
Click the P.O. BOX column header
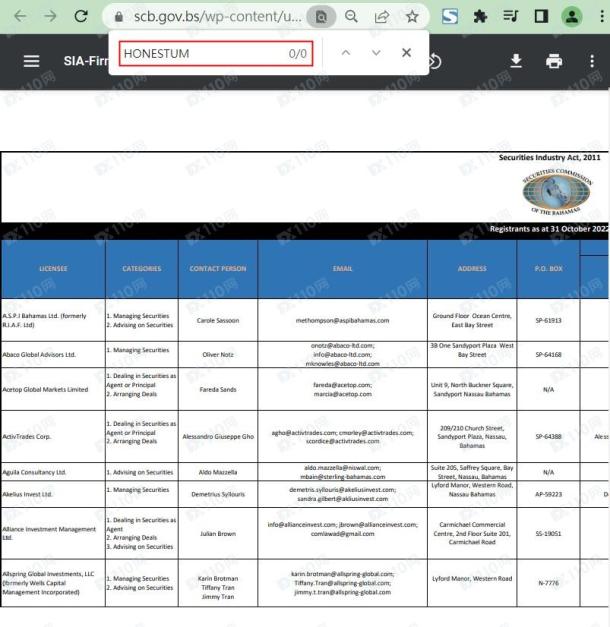coord(548,269)
